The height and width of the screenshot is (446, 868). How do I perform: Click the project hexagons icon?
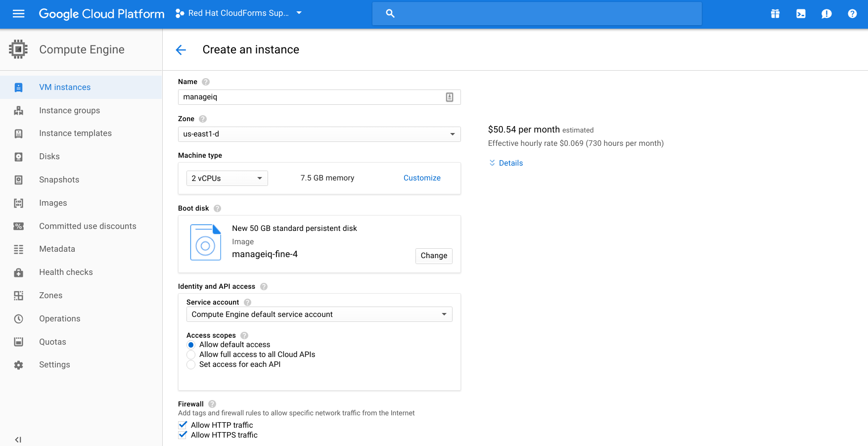click(180, 13)
